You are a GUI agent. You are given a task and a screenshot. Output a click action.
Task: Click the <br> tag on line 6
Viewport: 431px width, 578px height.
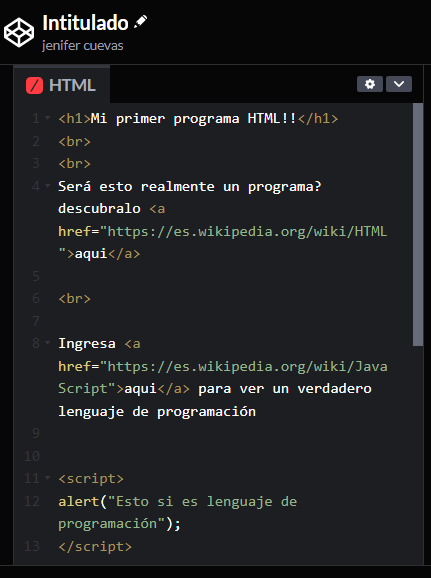coord(74,299)
